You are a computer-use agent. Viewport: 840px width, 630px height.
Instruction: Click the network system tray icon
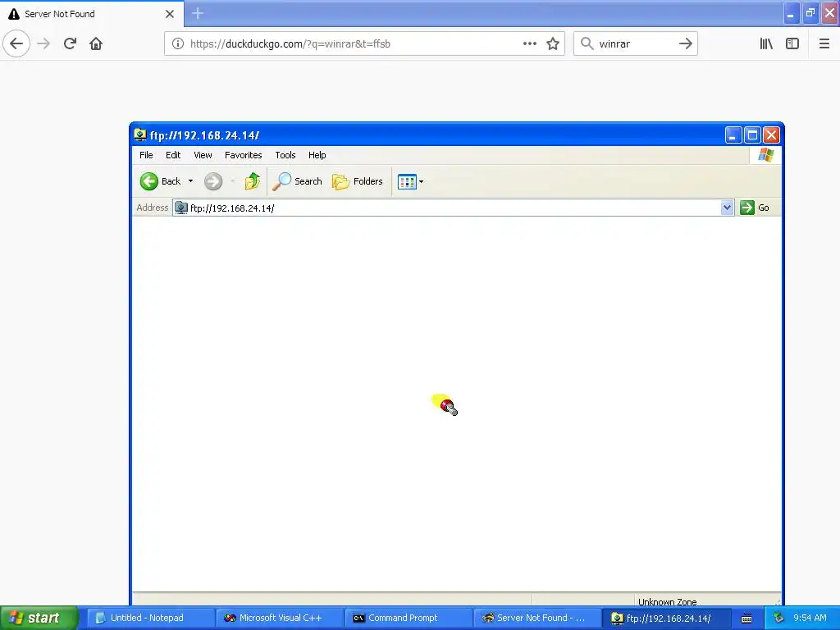[x=778, y=618]
